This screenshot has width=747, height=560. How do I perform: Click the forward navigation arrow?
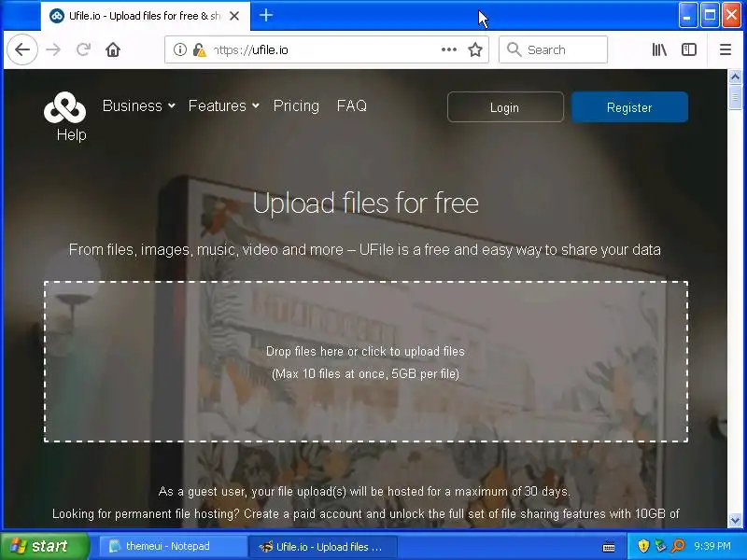pos(53,49)
